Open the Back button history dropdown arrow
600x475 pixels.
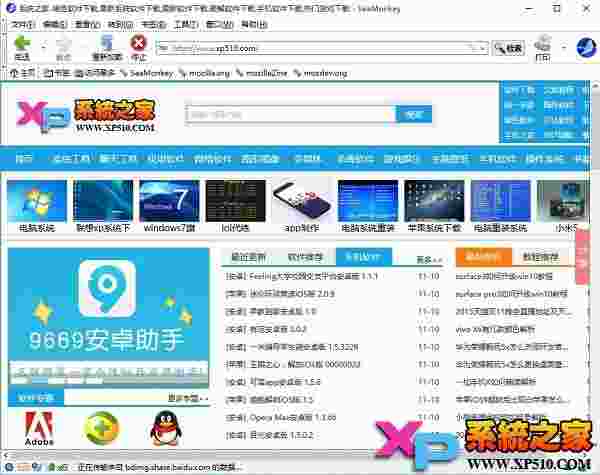[44, 48]
